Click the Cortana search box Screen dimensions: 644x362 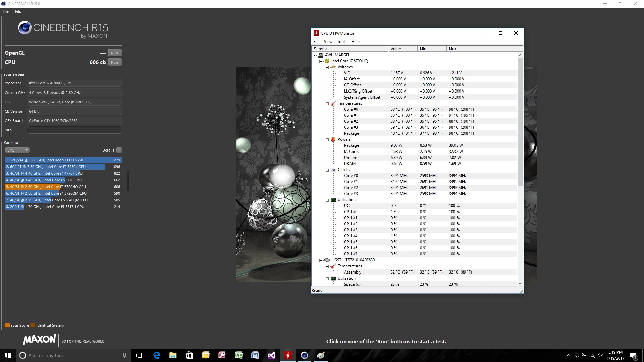pos(74,355)
